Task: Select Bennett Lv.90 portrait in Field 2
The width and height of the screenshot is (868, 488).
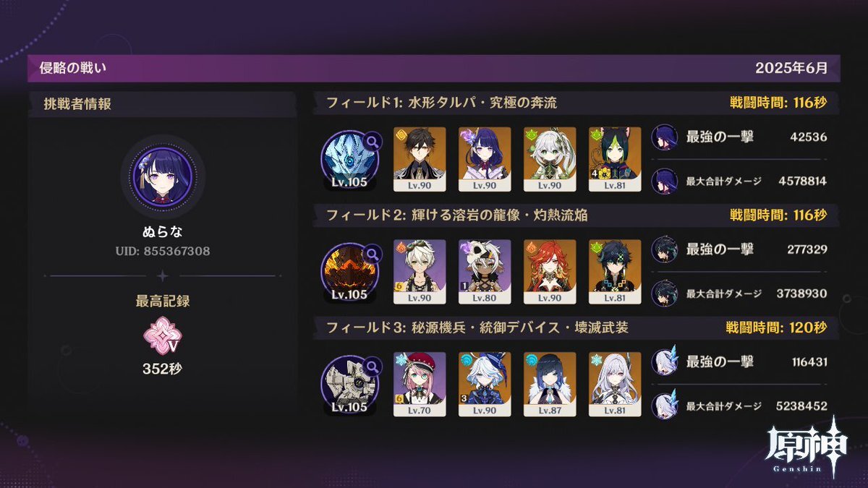Action: click(x=420, y=272)
